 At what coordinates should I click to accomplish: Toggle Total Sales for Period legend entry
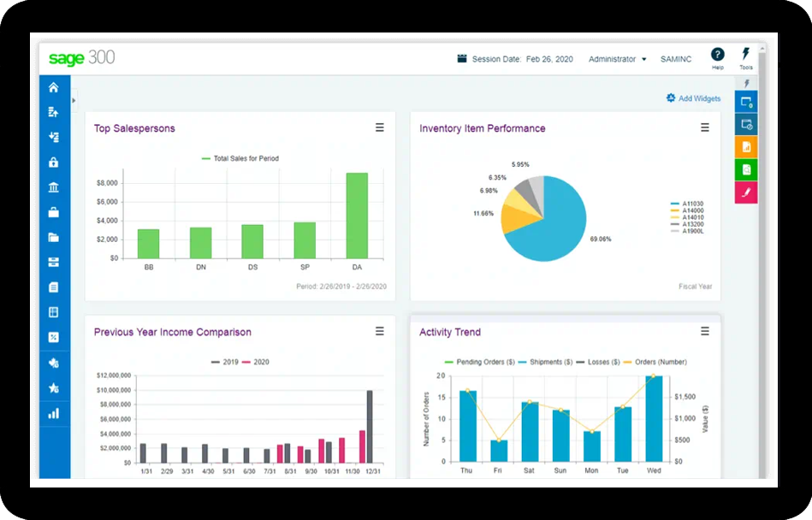[240, 158]
